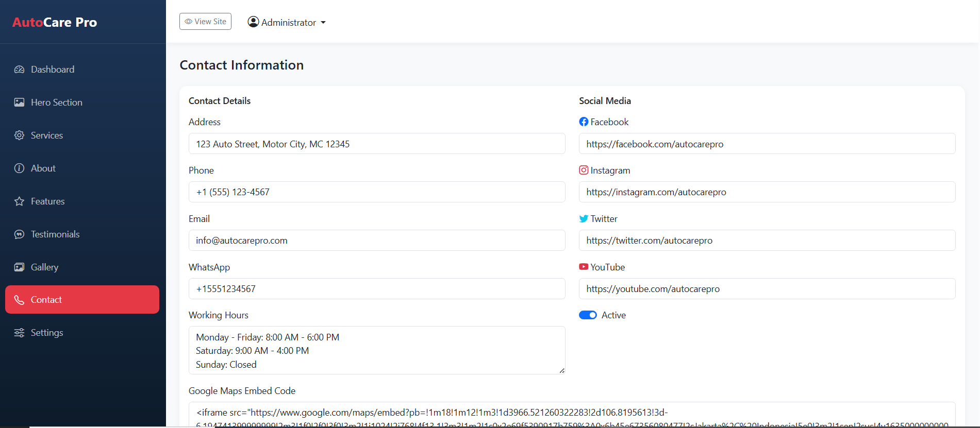Click the Administrator user avatar icon
This screenshot has width=980, height=428.
click(253, 22)
